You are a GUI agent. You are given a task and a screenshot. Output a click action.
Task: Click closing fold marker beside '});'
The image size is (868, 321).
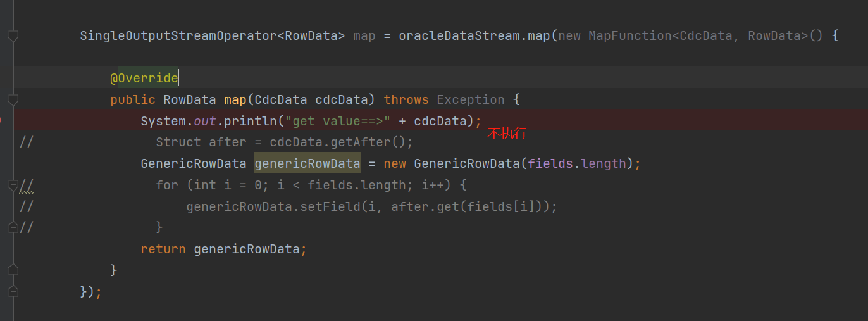[x=13, y=291]
